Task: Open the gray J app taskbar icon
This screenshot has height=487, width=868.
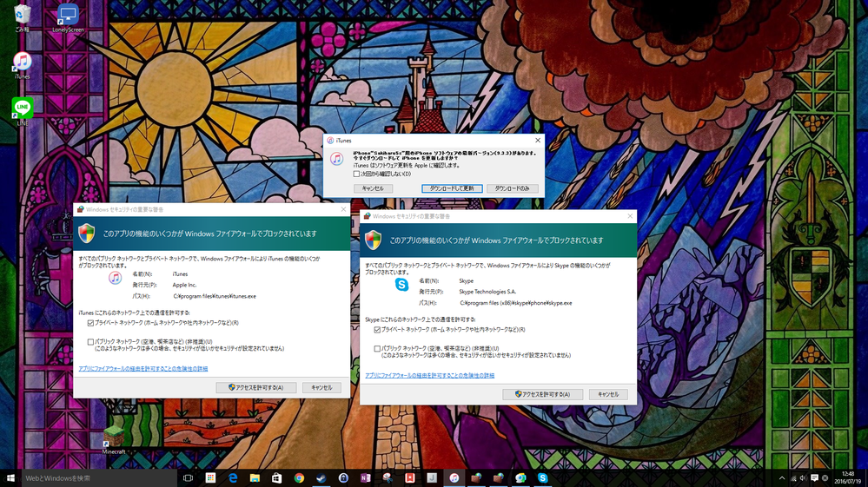Action: tap(432, 477)
